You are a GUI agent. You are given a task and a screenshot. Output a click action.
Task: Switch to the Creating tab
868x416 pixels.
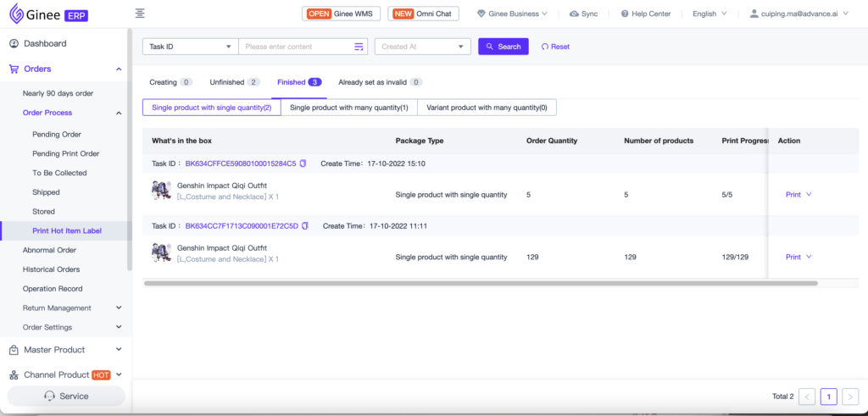point(170,82)
